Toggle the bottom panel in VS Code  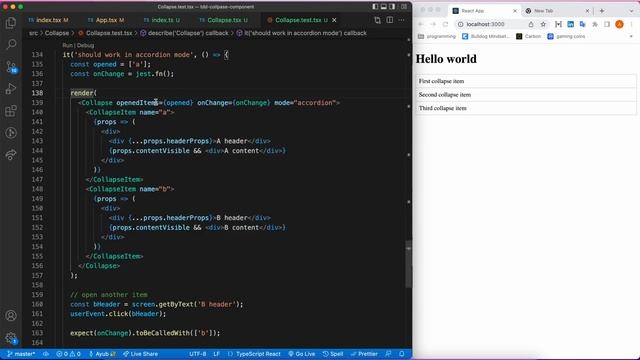pos(384,7)
